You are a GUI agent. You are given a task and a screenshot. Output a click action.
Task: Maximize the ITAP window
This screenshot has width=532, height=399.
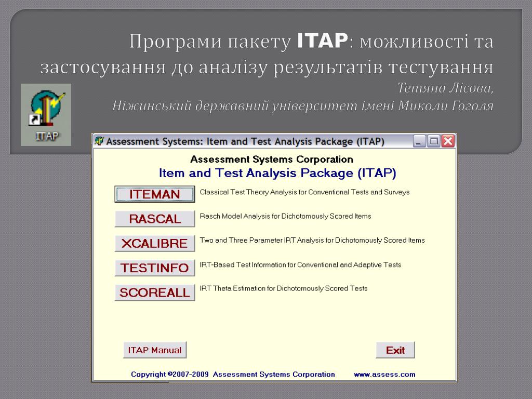[434, 141]
